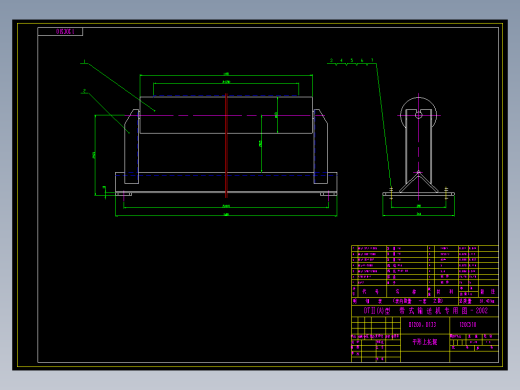This screenshot has width=520, height=390.
Task: Select the spec text cell left of the drawing code
Action: click(425, 325)
